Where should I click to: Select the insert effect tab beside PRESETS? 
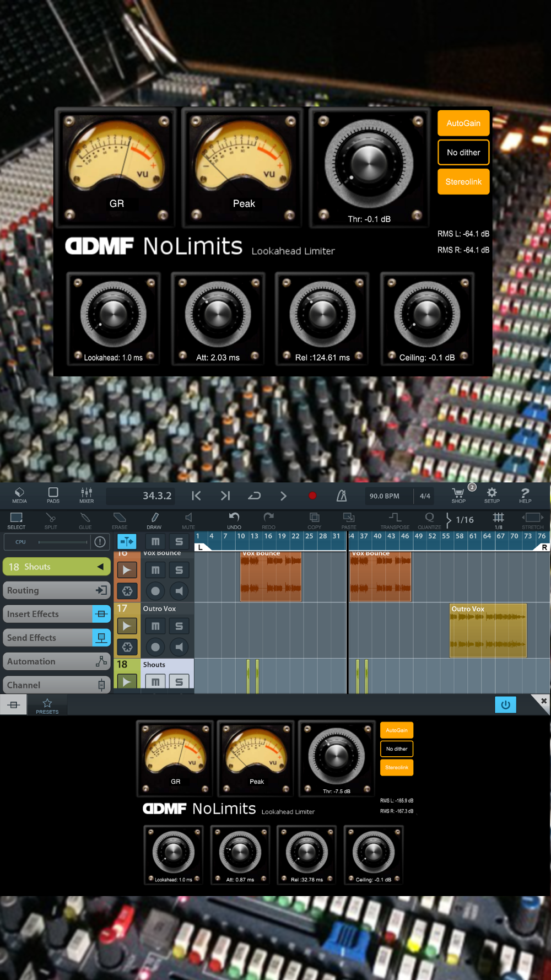point(14,705)
